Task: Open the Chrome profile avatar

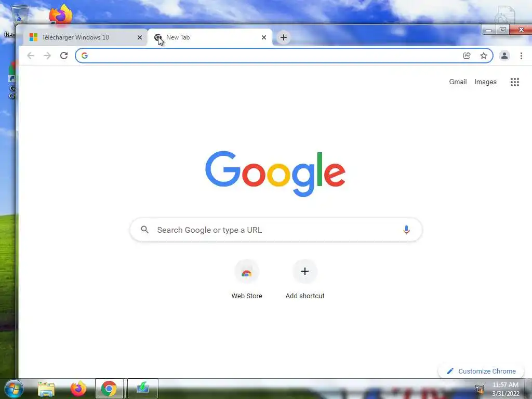Action: (504, 56)
